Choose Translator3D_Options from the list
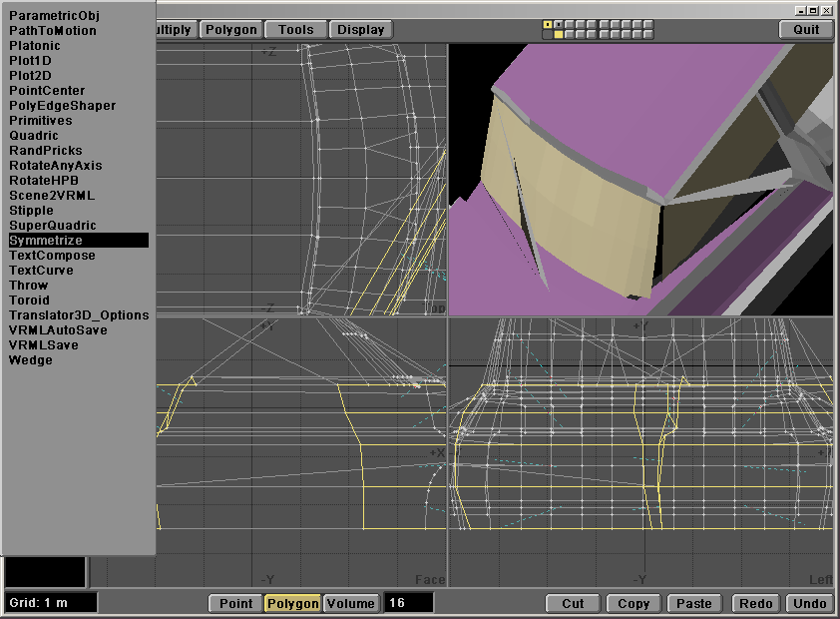 pos(79,315)
